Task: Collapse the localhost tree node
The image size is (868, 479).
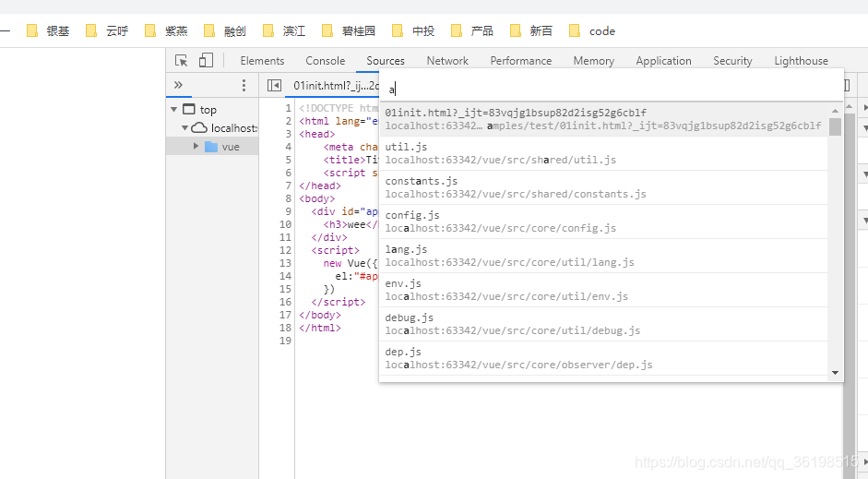Action: (184, 128)
